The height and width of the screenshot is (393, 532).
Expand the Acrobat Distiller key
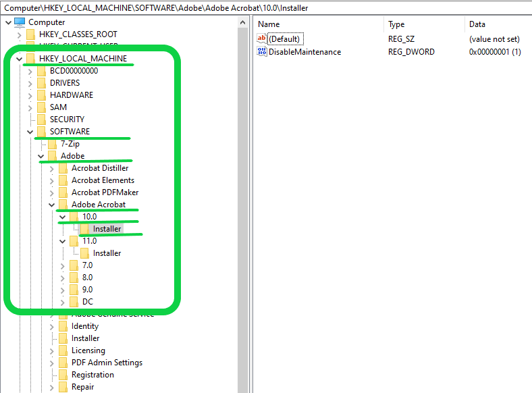[x=52, y=169]
